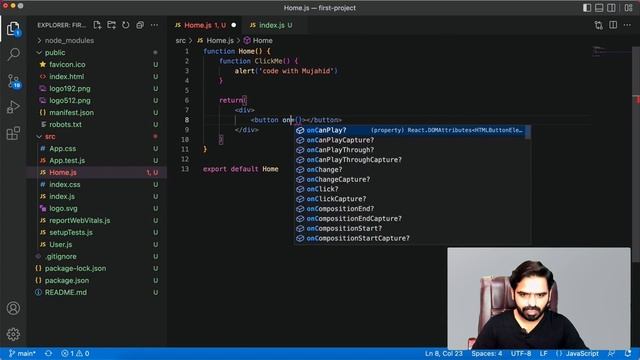640x360 pixels.
Task: Click src in the breadcrumb path
Action: (x=180, y=40)
